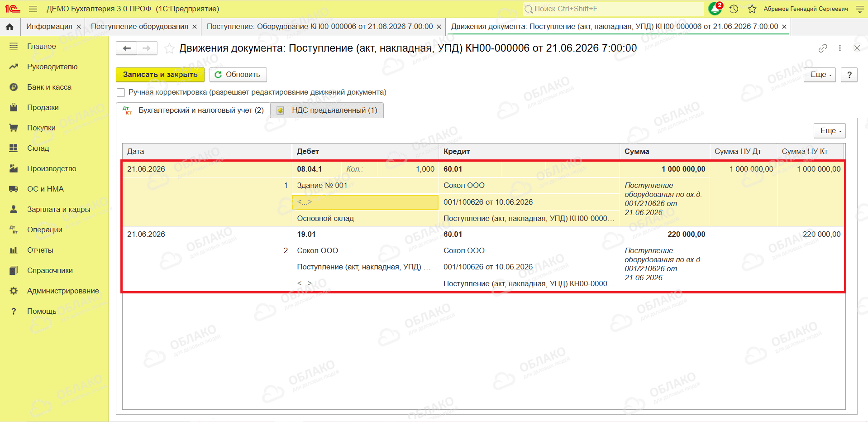Open Покупки section
The width and height of the screenshot is (868, 422).
pos(41,128)
